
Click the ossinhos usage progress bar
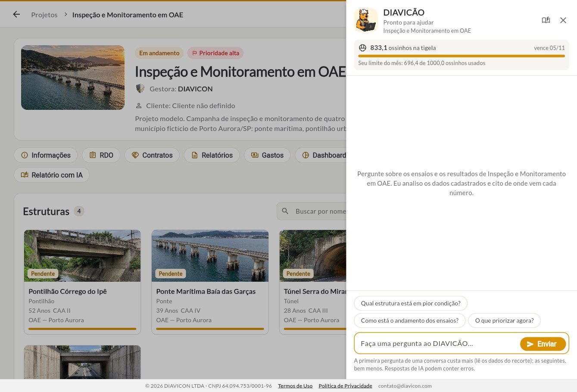click(462, 56)
